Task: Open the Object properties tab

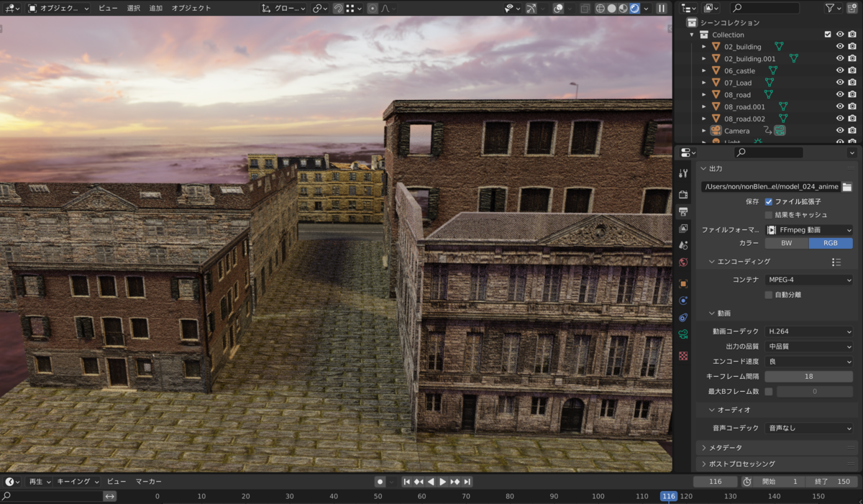Action: (x=683, y=284)
